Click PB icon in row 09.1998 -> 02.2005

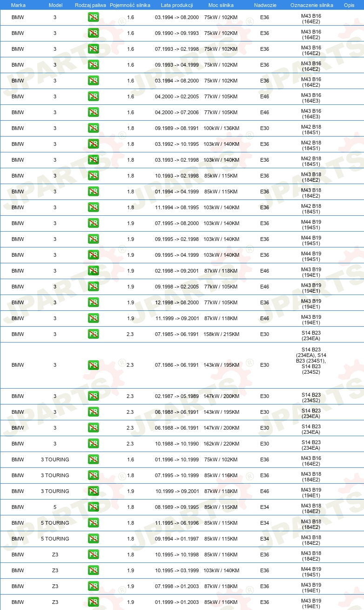[x=93, y=287]
